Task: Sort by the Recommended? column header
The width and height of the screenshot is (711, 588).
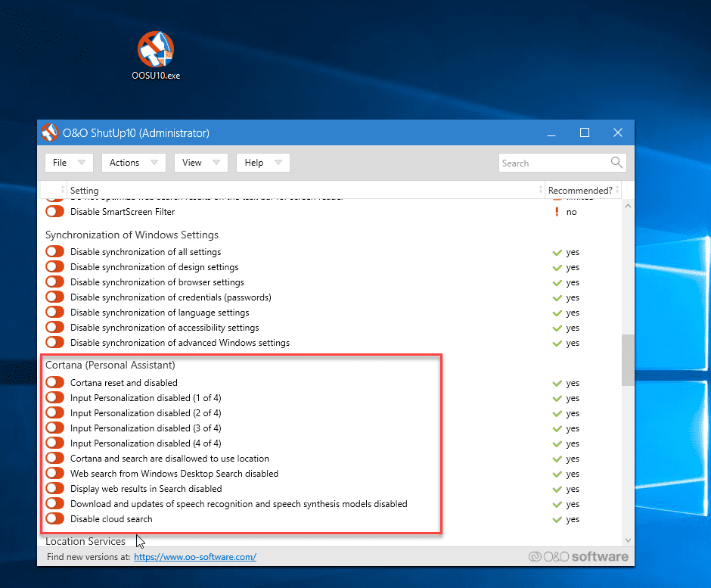Action: click(583, 190)
